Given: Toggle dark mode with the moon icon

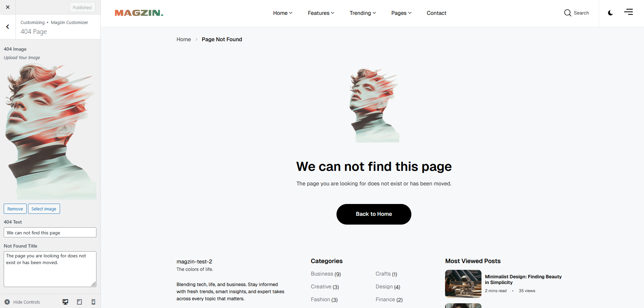Looking at the screenshot, I should [610, 13].
